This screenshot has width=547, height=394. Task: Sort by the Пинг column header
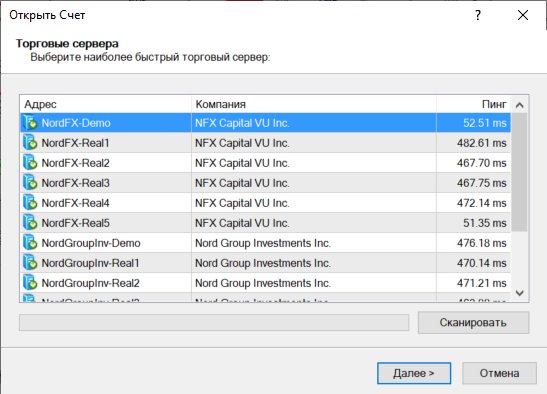(473, 104)
